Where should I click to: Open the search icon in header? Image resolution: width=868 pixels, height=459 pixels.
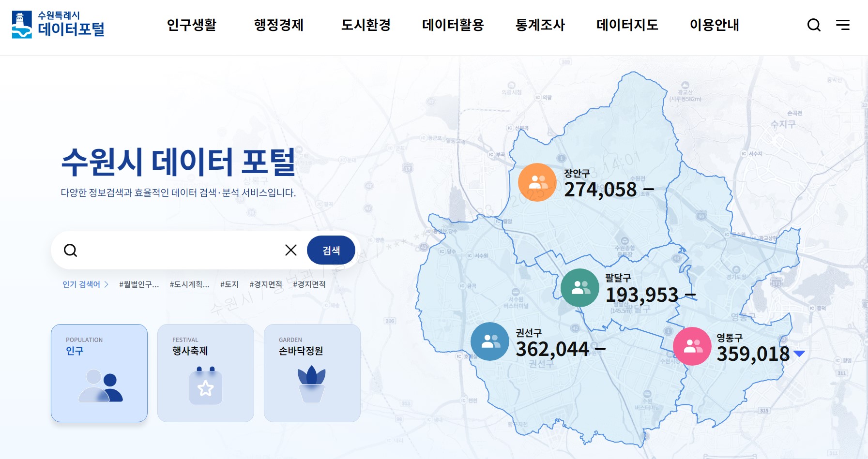[x=814, y=25]
